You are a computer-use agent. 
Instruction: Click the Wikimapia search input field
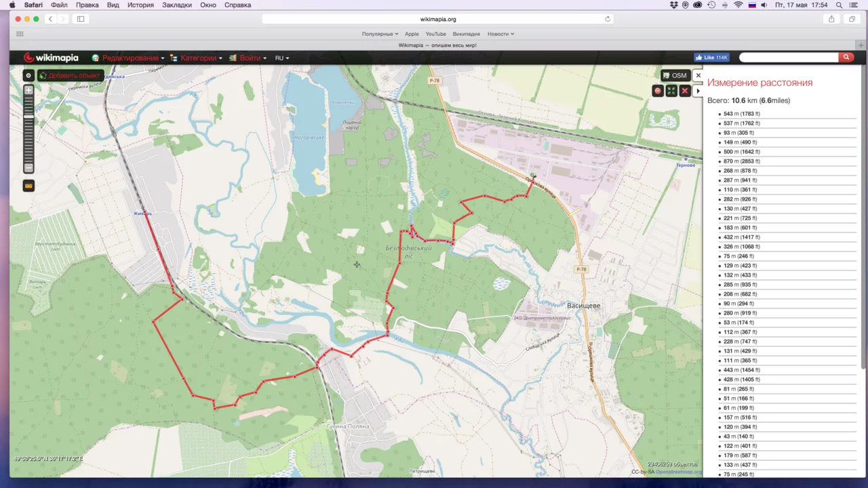[x=789, y=58]
